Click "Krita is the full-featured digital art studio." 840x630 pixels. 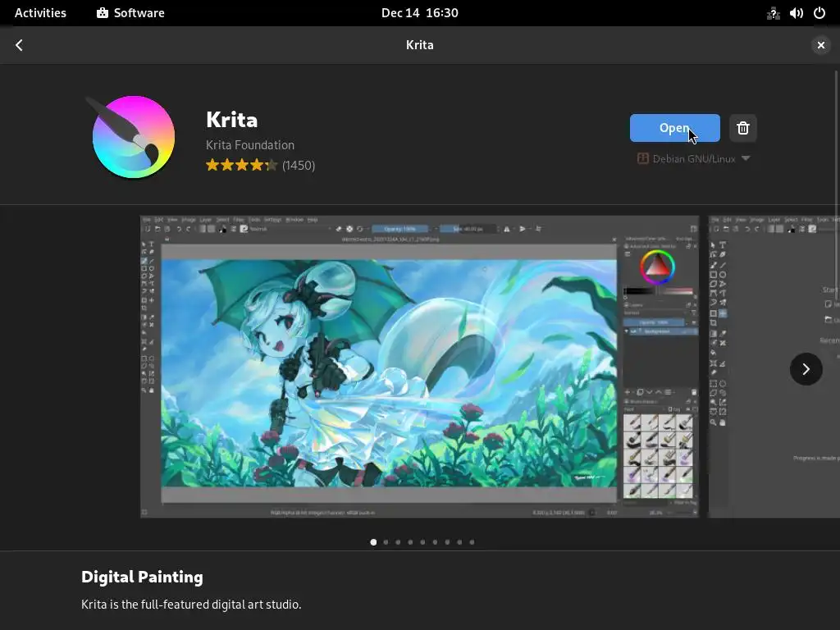click(191, 605)
